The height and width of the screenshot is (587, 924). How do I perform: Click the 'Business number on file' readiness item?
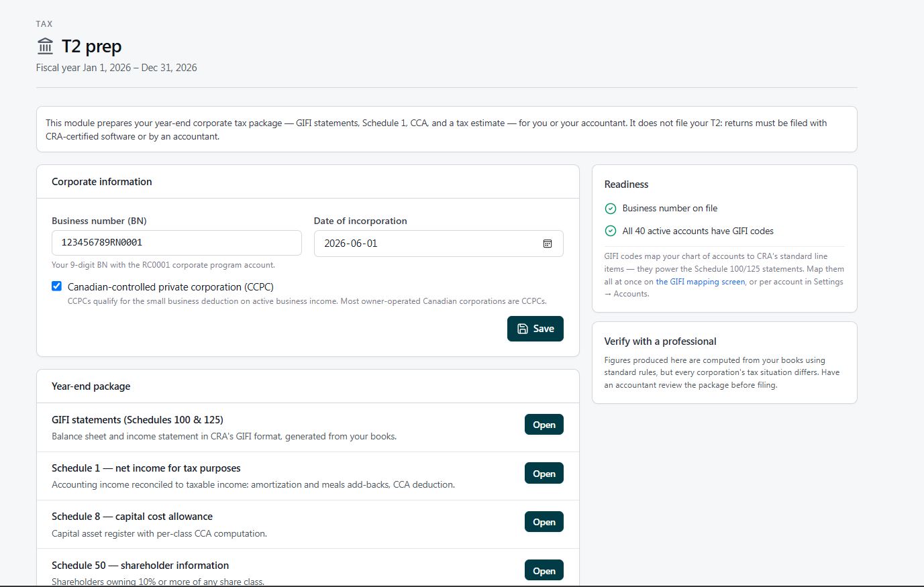(x=670, y=209)
